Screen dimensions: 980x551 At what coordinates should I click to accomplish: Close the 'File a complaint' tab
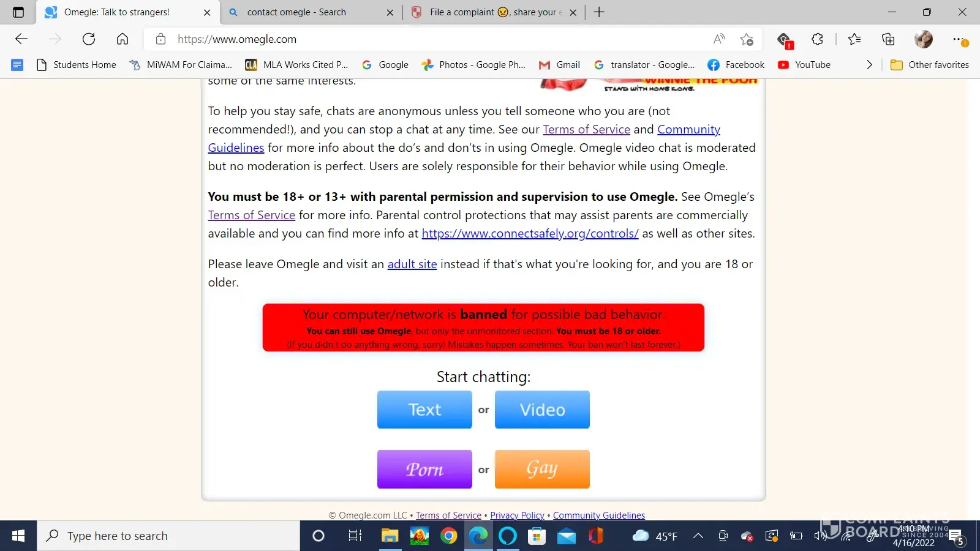click(x=573, y=12)
